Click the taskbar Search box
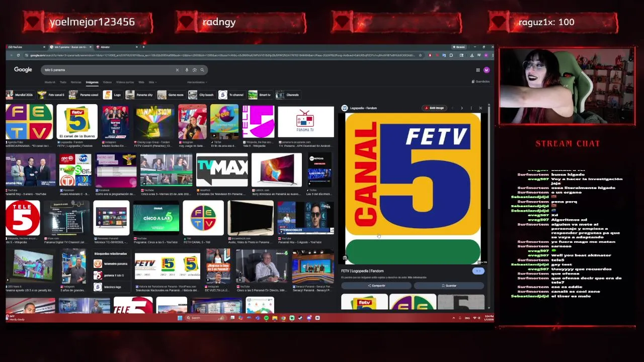This screenshot has height=362, width=644. [205, 318]
